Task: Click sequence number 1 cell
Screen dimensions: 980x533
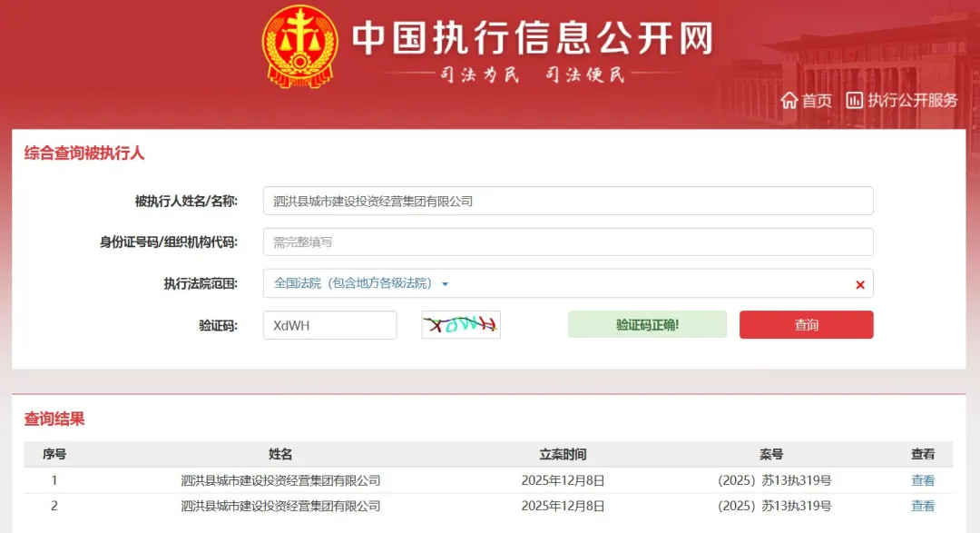Action: click(54, 480)
